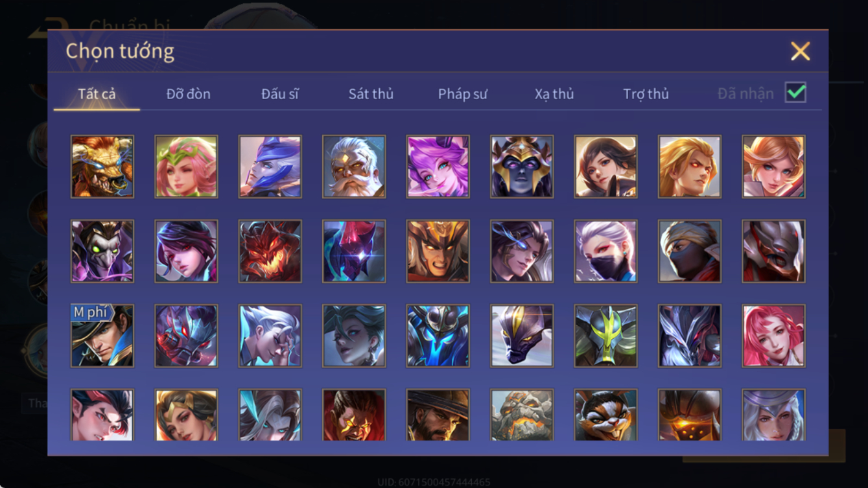Viewport: 868px width, 488px height.
Task: Pick the white-bearded old man hero
Action: 354,167
